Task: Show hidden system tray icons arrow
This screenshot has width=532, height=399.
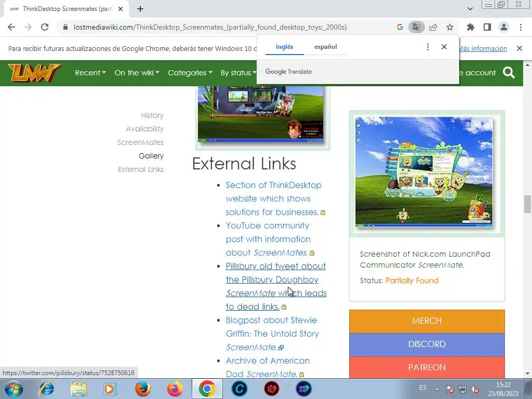Action: (437, 389)
